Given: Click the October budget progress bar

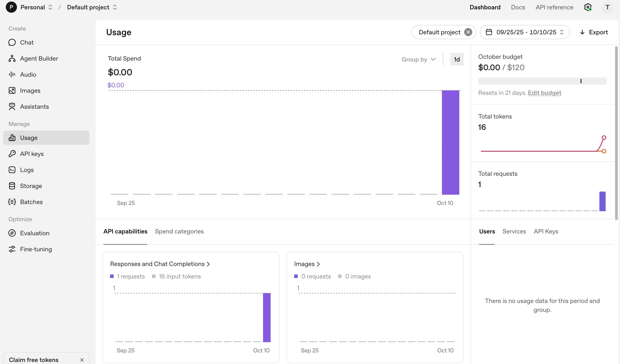Looking at the screenshot, I should click(542, 81).
